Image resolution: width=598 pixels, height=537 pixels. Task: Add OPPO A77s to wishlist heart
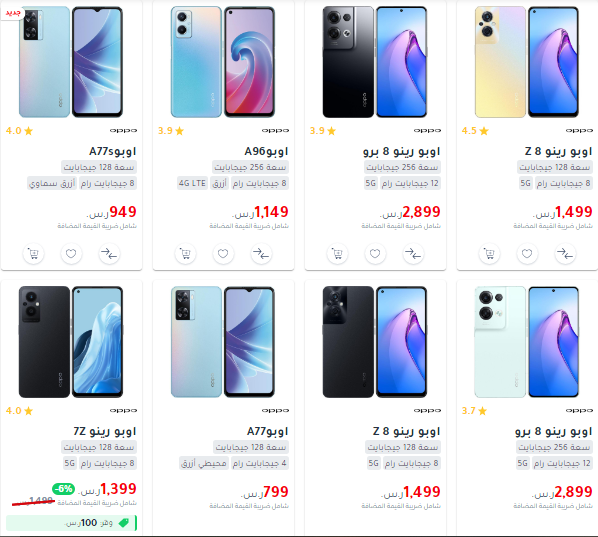[x=71, y=254]
